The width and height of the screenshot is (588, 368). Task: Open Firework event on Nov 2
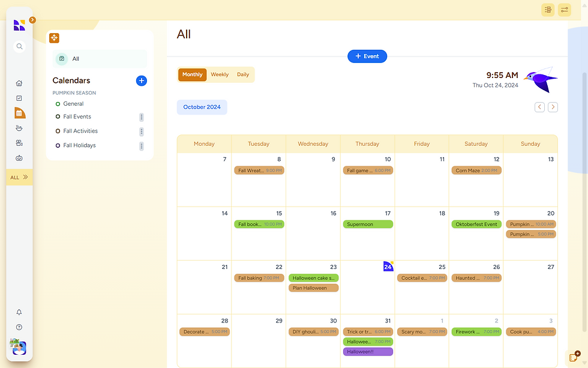coord(476,331)
